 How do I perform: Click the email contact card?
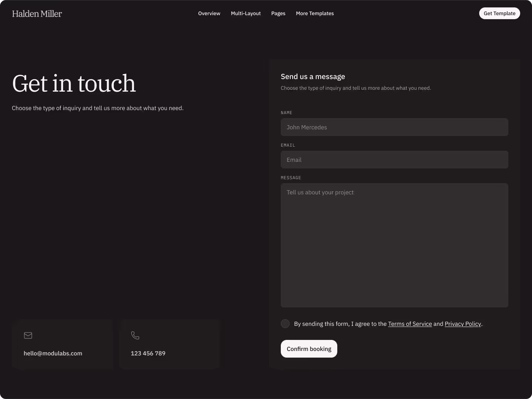(x=63, y=344)
